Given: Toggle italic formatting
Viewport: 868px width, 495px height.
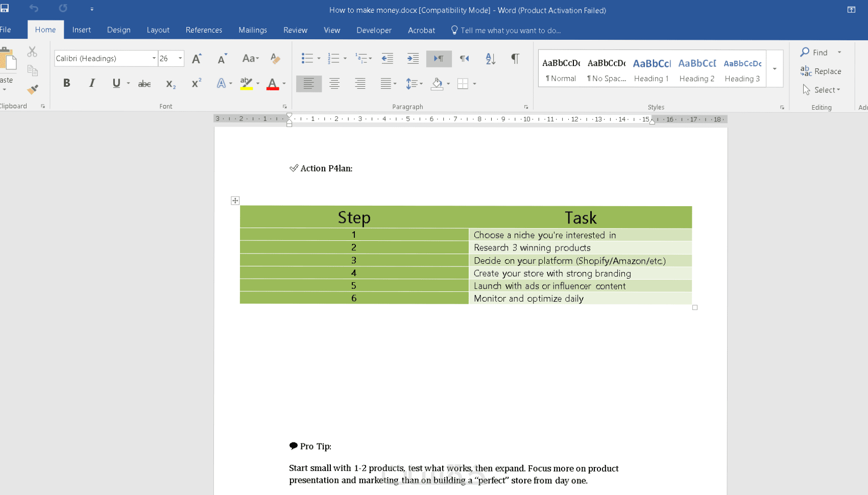Looking at the screenshot, I should (92, 83).
